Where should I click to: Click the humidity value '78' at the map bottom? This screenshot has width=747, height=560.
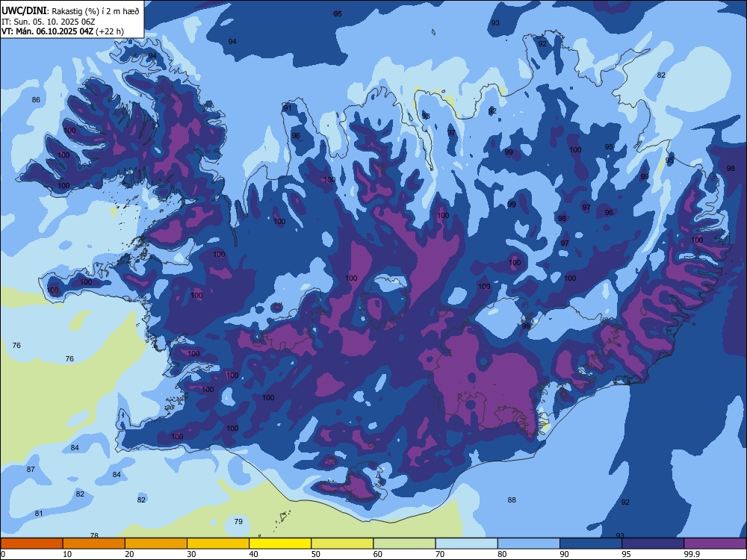pos(94,535)
